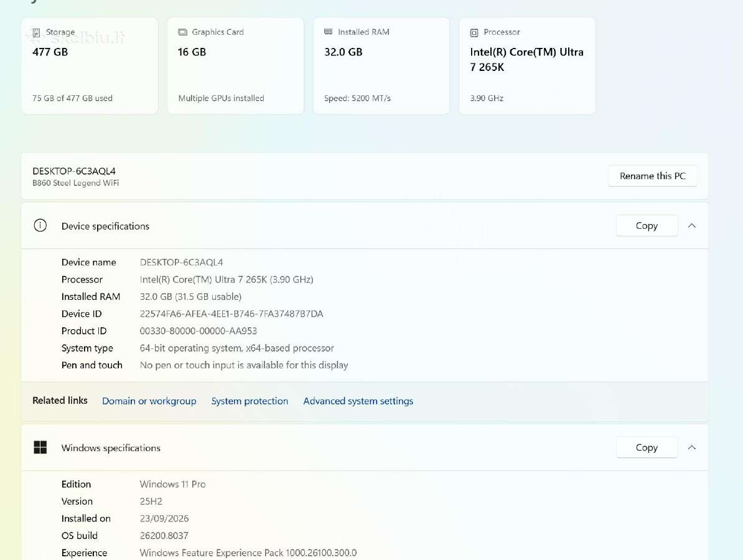Click the Windows logo icon
743x560 pixels.
tap(40, 447)
